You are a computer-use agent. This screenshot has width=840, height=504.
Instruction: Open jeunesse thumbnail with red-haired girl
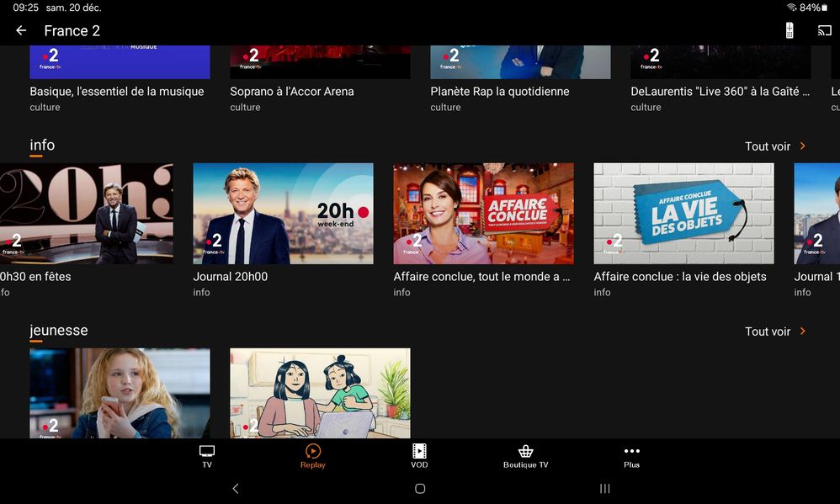pos(120,393)
